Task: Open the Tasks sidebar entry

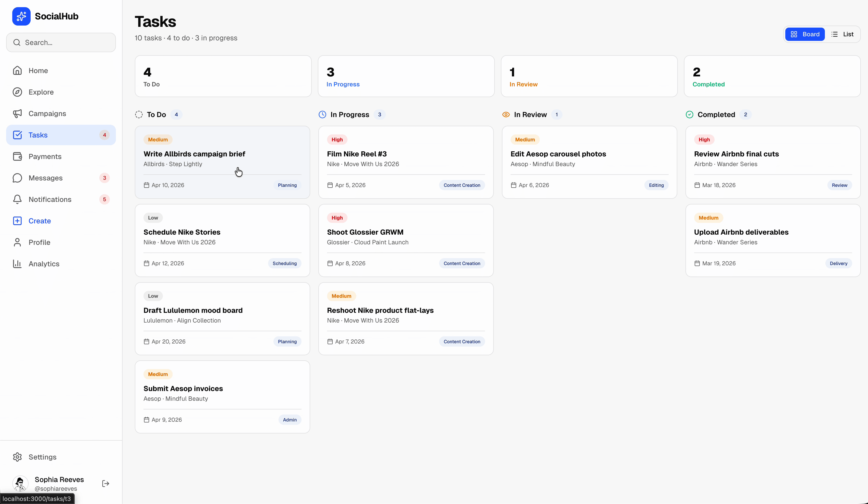Action: (x=38, y=135)
